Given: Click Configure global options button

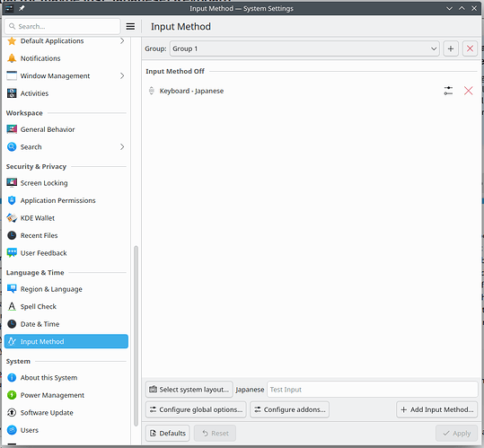Looking at the screenshot, I should click(196, 409).
